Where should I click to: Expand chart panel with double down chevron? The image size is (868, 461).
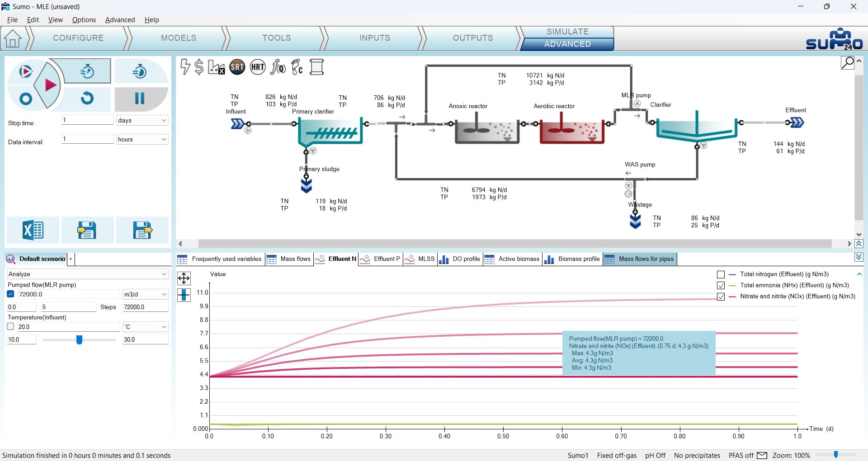859,257
